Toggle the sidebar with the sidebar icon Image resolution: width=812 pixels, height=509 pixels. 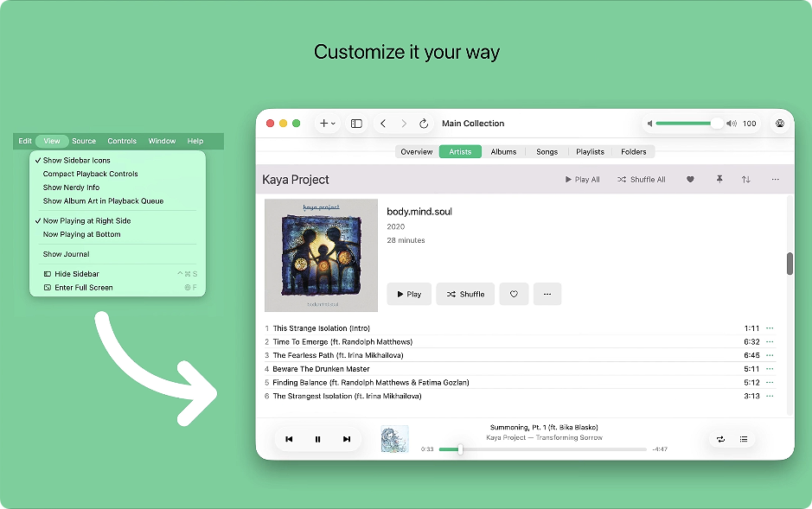pyautogui.click(x=355, y=124)
